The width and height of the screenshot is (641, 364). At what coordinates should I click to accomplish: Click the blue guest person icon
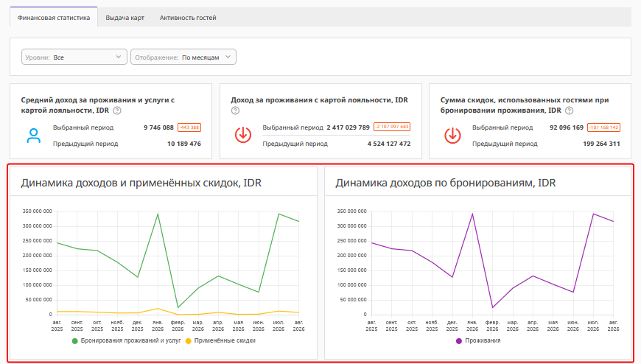click(x=33, y=136)
